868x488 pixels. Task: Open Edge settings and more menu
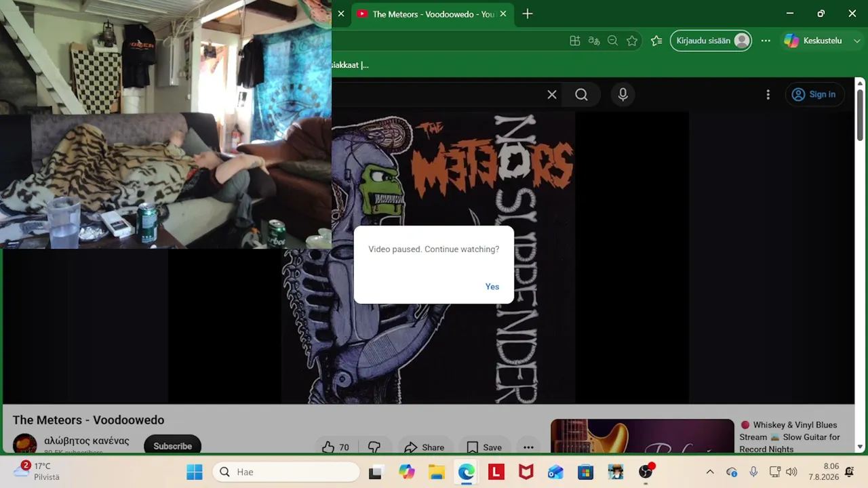766,41
